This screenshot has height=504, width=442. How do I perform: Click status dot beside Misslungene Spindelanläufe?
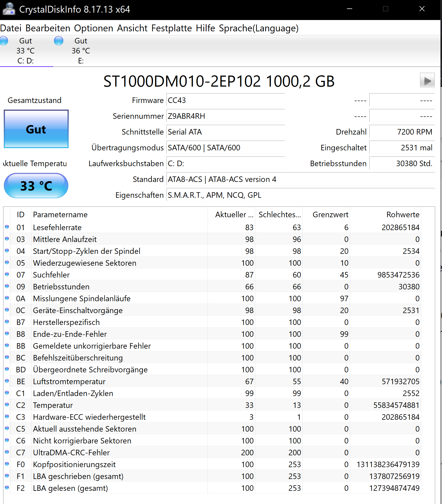click(7, 298)
